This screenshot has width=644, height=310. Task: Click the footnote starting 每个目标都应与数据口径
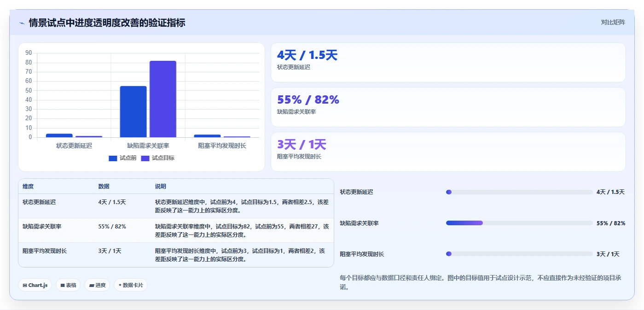[481, 282]
